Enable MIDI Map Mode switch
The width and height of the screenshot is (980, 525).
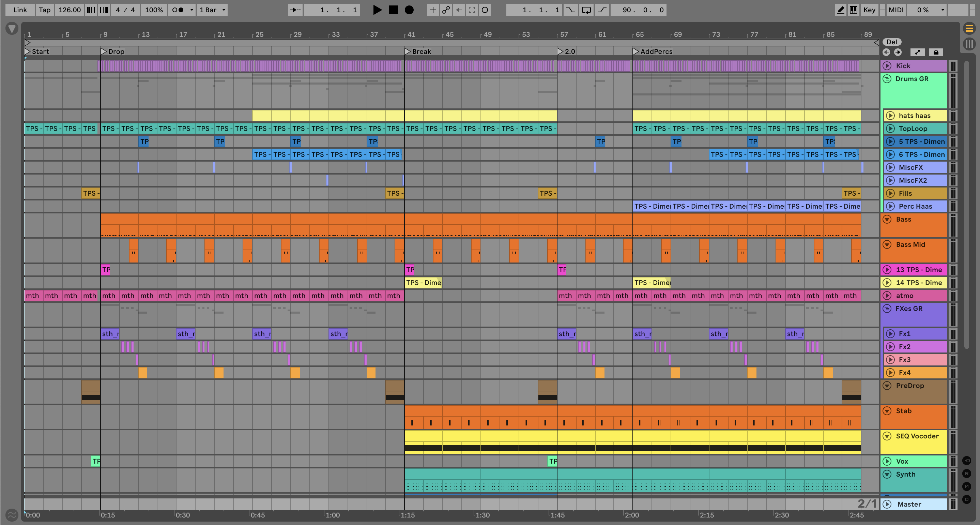pyautogui.click(x=895, y=10)
